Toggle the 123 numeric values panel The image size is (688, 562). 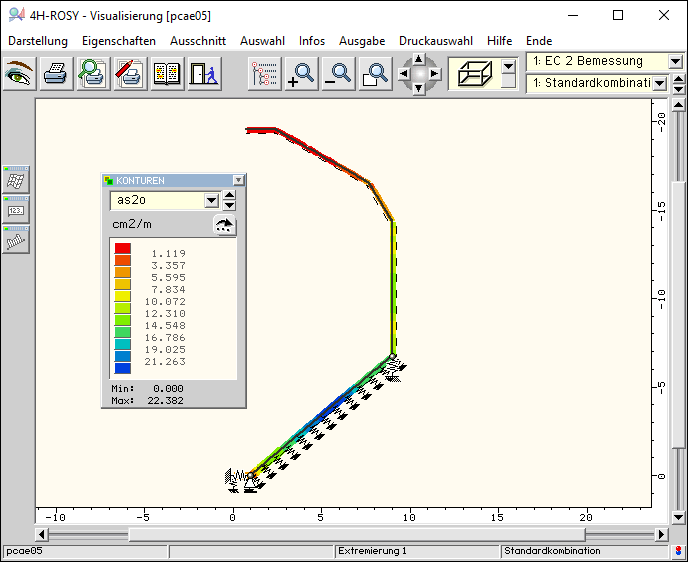click(x=17, y=210)
